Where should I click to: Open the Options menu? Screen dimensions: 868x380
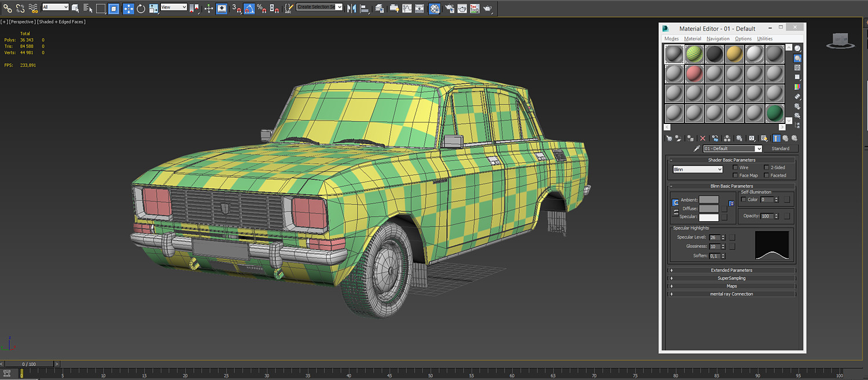(743, 38)
